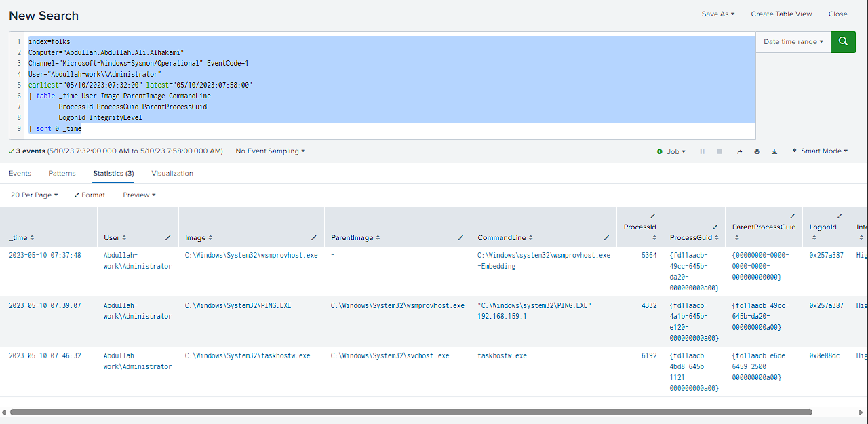The height and width of the screenshot is (424, 868).
Task: Click the pencil icon above ProcessGuid header
Action: (x=715, y=227)
